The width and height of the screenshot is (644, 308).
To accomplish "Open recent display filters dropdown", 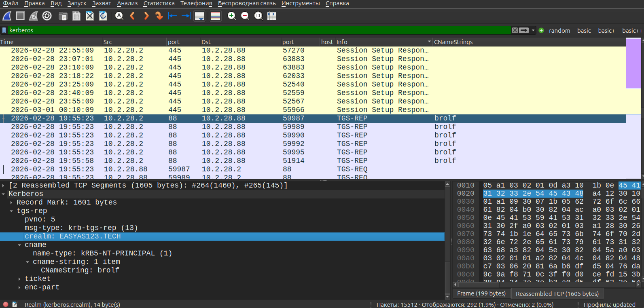I will point(533,30).
